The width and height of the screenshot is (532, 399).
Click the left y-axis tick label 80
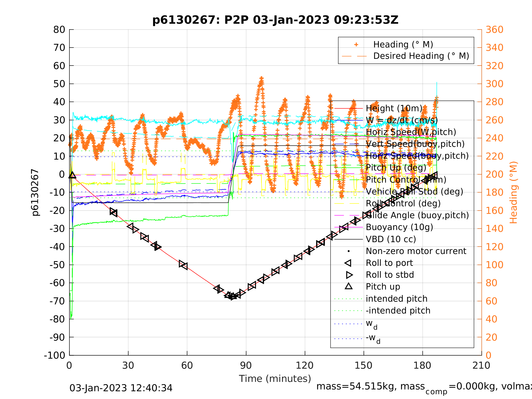pos(59,30)
